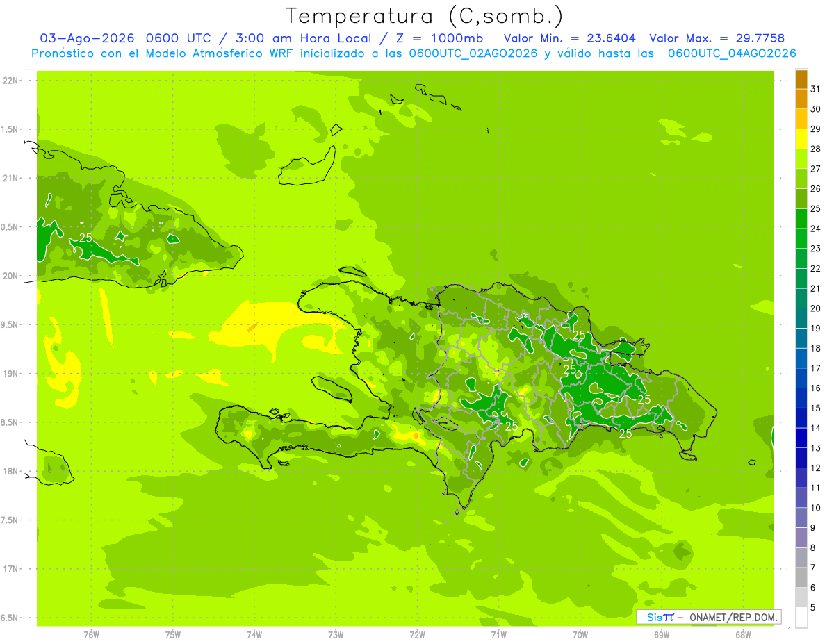
Task: Click legend scale value "11"
Action: tap(816, 488)
